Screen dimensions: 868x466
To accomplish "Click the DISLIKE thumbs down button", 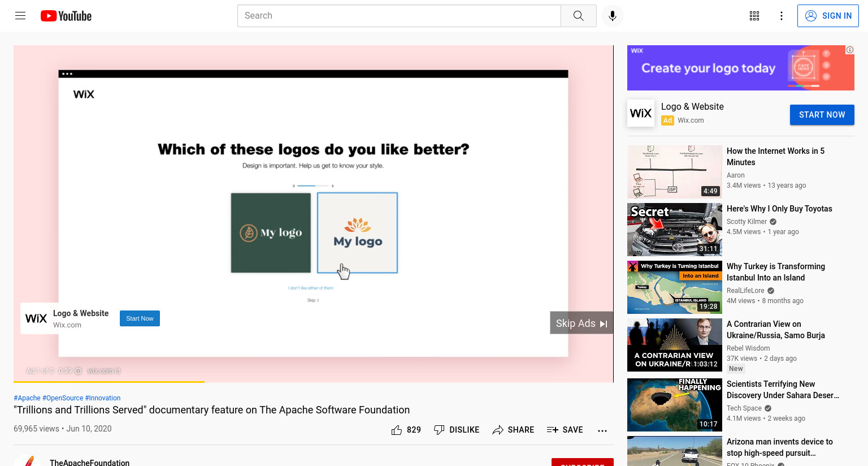I will pyautogui.click(x=456, y=430).
